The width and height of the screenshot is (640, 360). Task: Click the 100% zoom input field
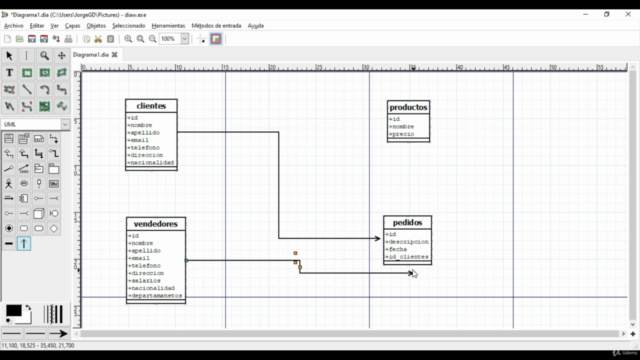click(170, 39)
